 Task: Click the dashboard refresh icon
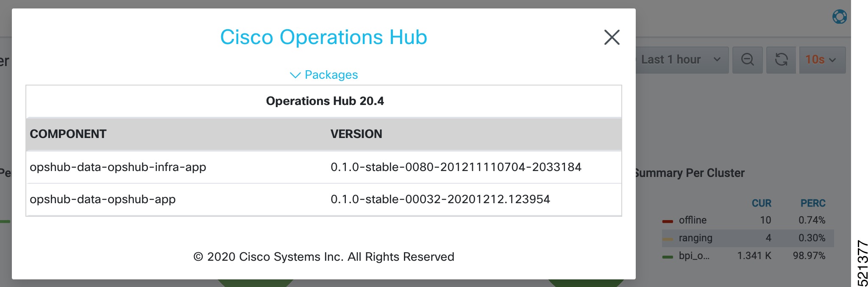point(781,60)
